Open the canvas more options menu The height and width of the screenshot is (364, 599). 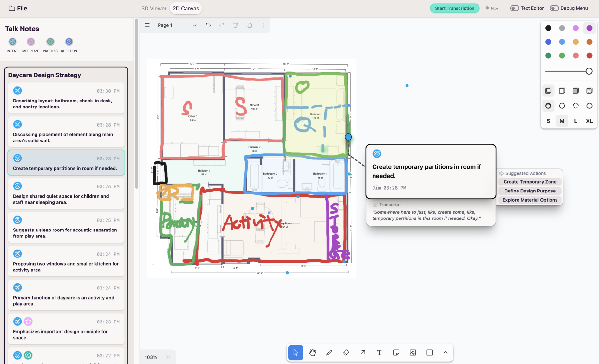click(x=263, y=25)
